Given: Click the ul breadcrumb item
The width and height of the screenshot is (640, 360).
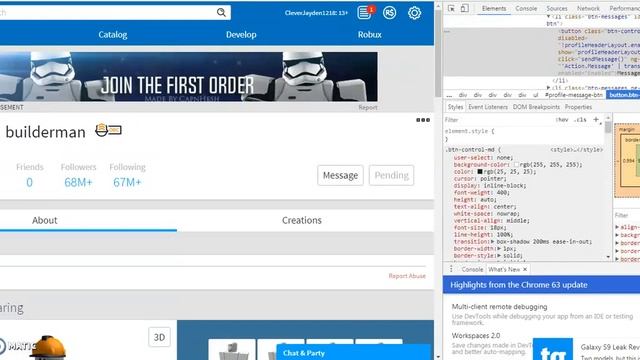Looking at the screenshot, I should [536, 95].
